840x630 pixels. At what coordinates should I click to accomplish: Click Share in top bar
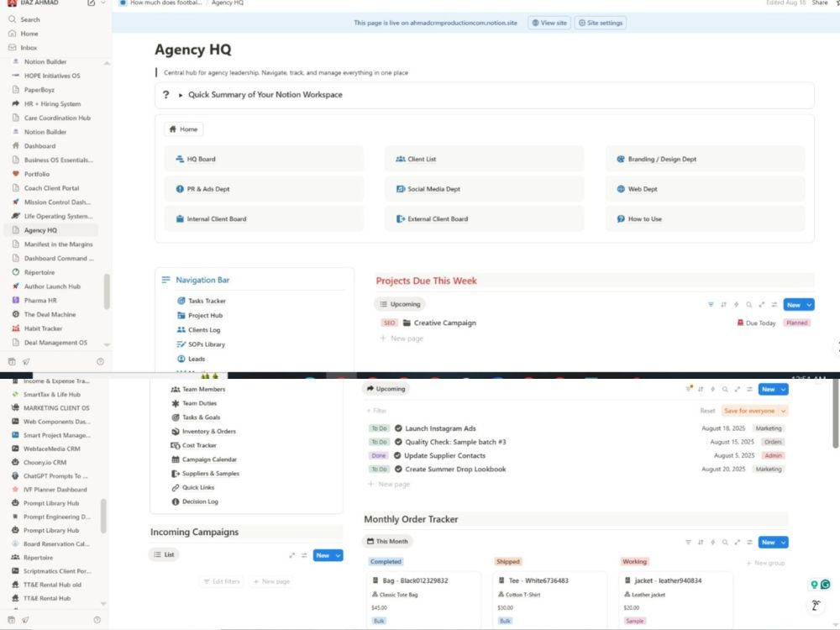820,3
